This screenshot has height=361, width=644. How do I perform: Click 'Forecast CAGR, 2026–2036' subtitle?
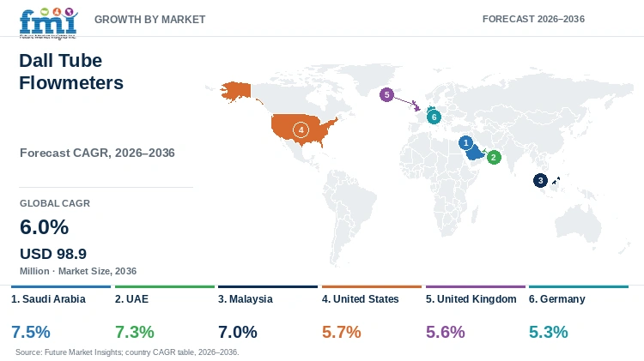97,153
